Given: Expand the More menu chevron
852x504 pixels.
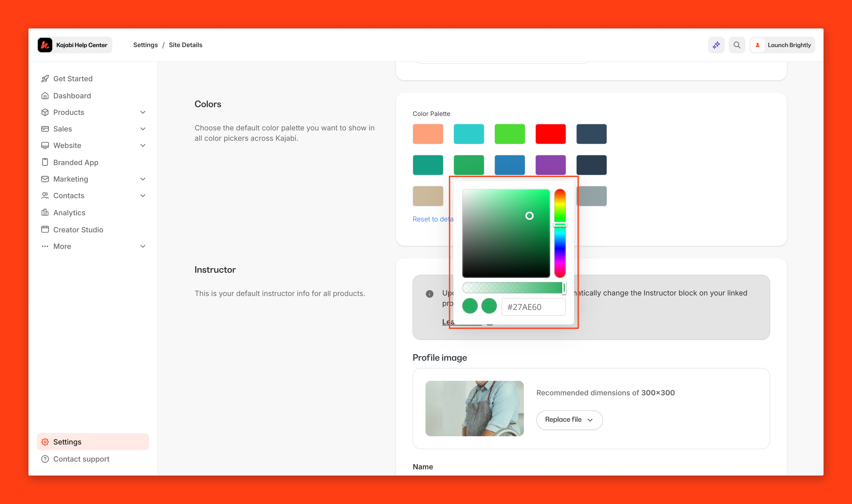Looking at the screenshot, I should [143, 246].
